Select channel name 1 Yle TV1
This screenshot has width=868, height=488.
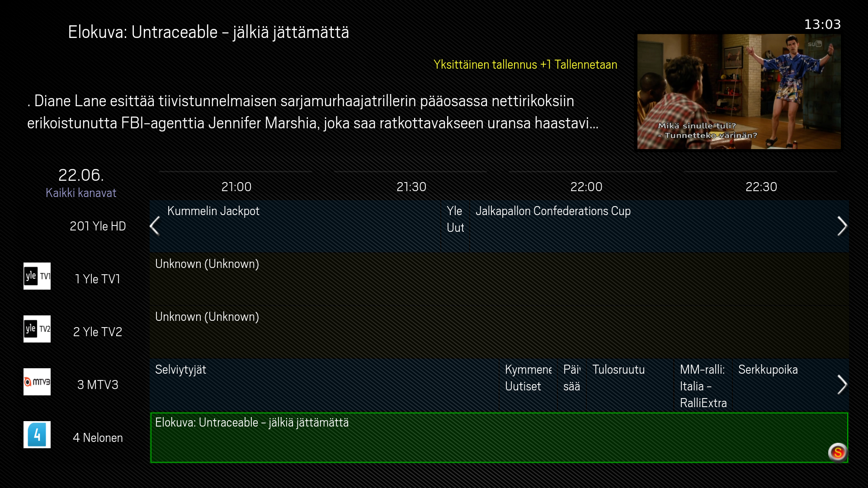[98, 279]
